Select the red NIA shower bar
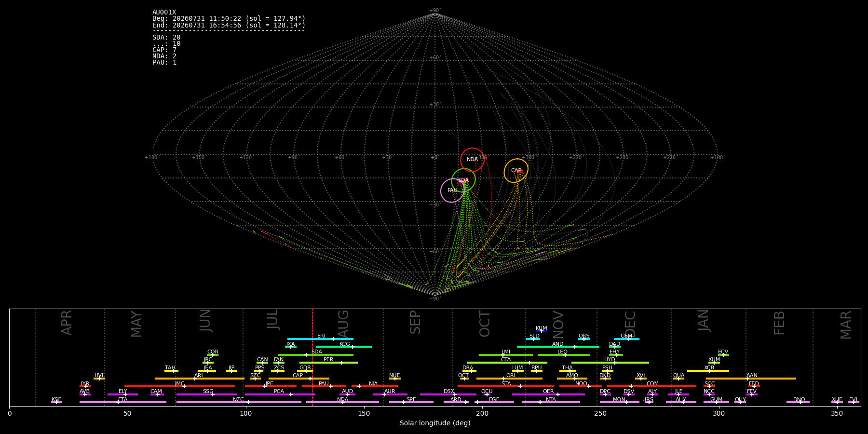Screen dimensions: 868x434 pos(375,386)
